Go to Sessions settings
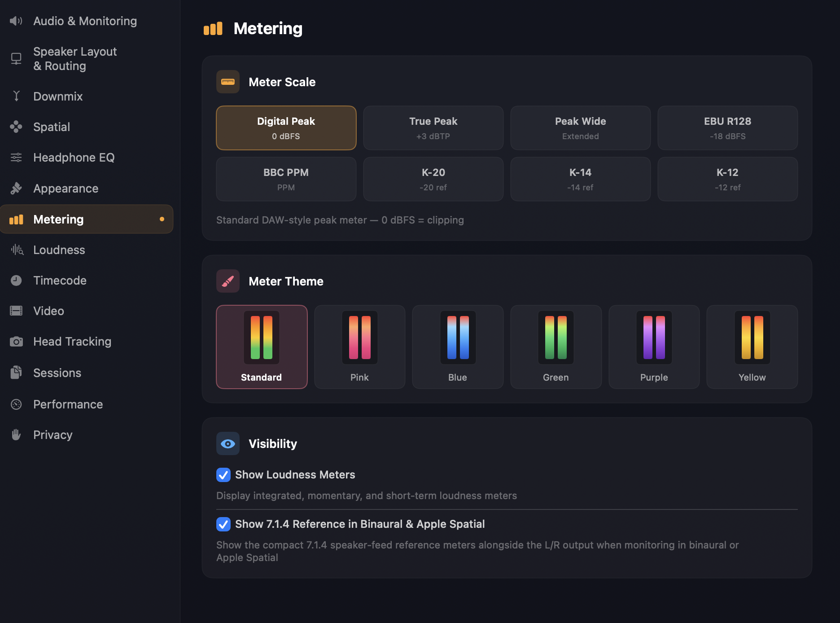 [x=87, y=373]
